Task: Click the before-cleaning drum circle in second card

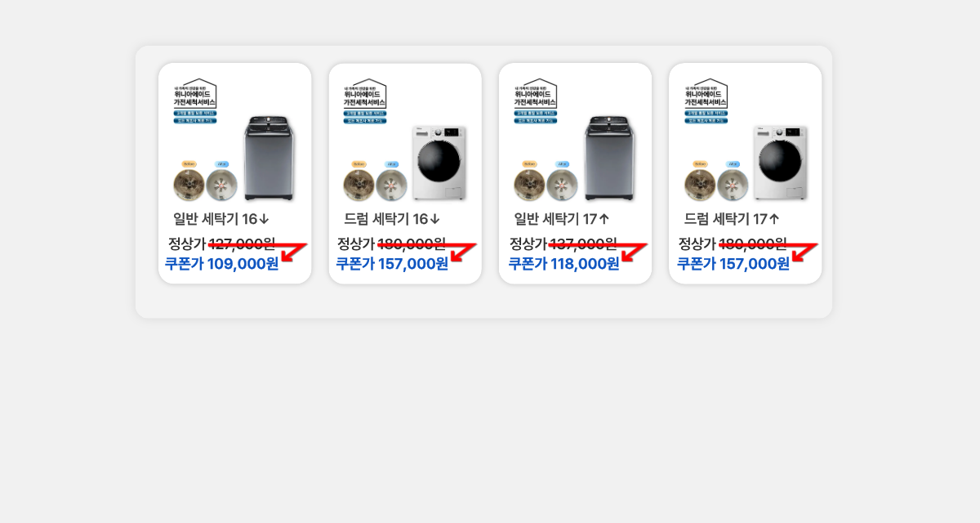Action: tap(359, 186)
